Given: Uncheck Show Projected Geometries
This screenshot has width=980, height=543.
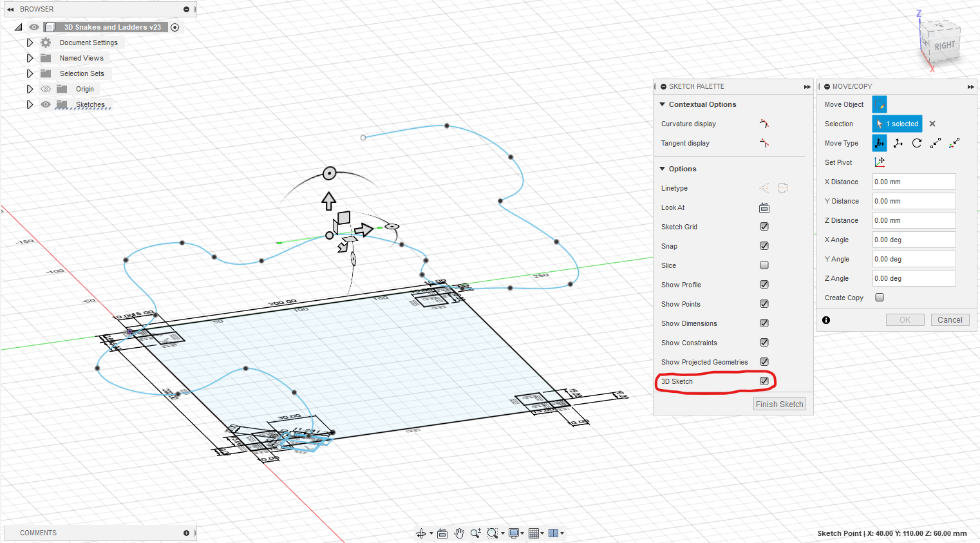Looking at the screenshot, I should 764,362.
